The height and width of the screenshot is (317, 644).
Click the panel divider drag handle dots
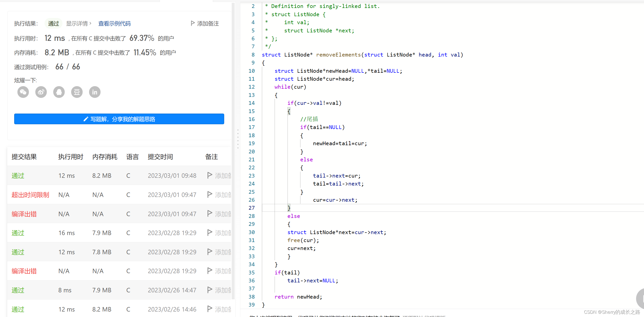click(238, 139)
